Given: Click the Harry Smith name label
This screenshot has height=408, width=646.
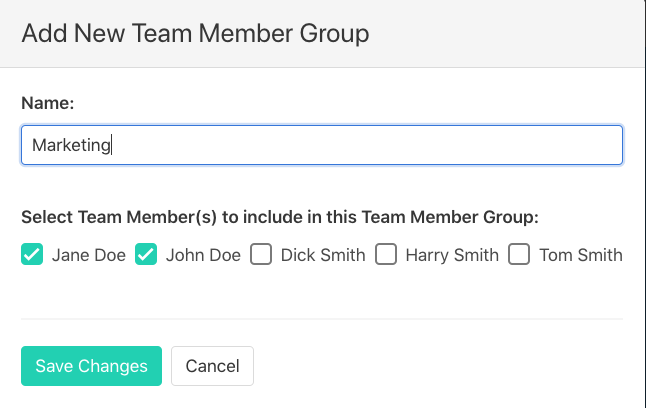Looking at the screenshot, I should pos(452,255).
